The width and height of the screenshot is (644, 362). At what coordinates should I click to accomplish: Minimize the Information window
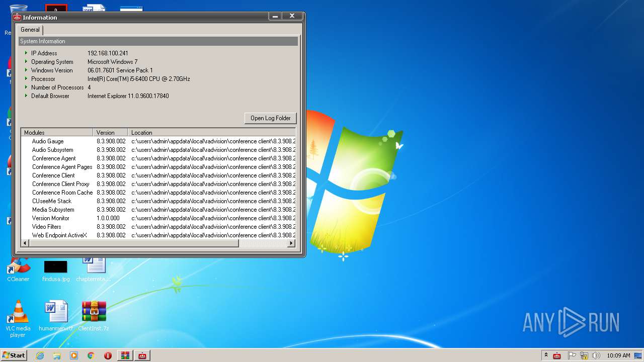[x=275, y=17]
